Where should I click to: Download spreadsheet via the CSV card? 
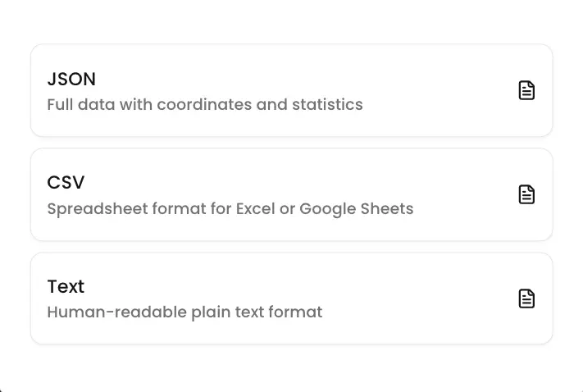(x=291, y=194)
